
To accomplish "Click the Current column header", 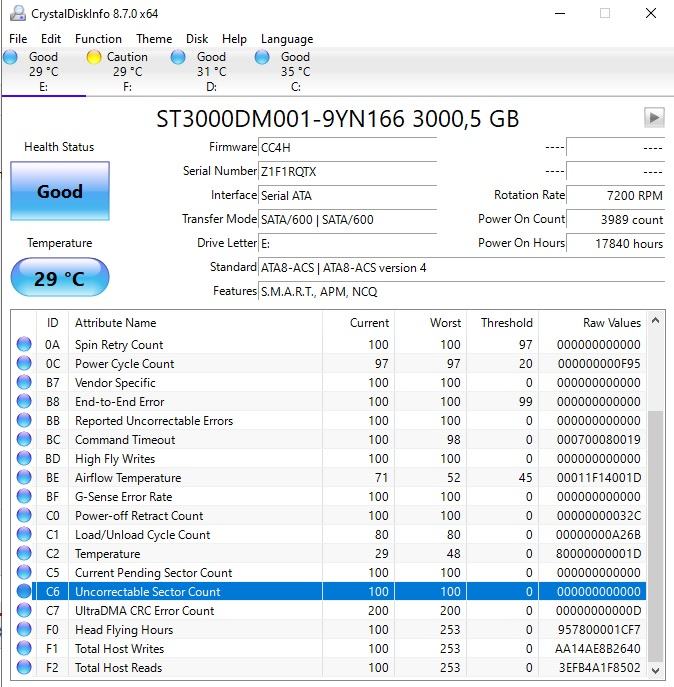I will [x=358, y=323].
